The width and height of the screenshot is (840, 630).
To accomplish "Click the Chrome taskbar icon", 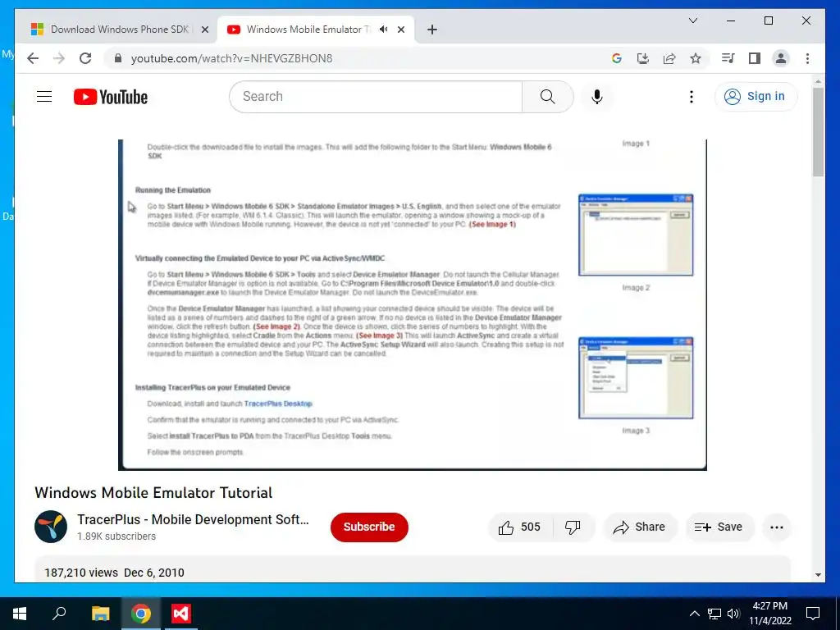I will [141, 614].
